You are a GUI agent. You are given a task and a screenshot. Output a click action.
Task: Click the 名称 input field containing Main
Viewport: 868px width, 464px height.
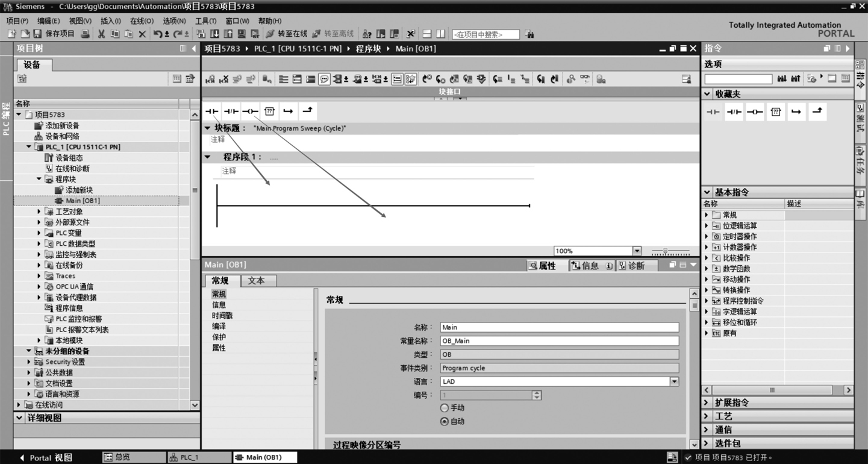(x=559, y=327)
